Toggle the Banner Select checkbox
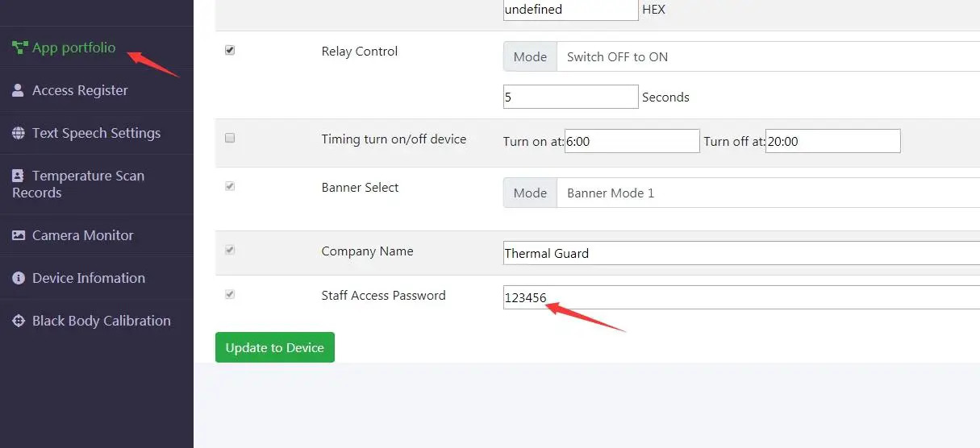This screenshot has width=980, height=448. click(230, 186)
